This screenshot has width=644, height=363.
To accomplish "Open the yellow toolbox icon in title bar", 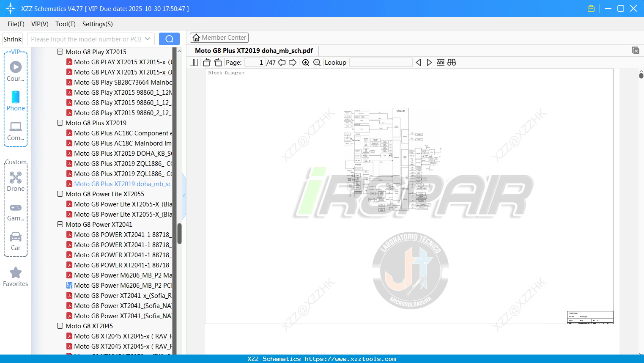I will (x=591, y=8).
